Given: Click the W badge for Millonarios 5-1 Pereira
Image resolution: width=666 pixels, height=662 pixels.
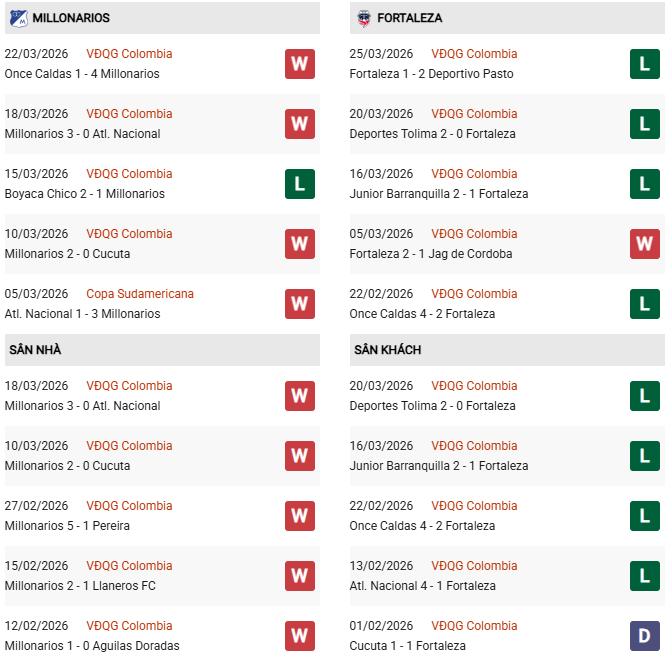Looking at the screenshot, I should tap(299, 516).
